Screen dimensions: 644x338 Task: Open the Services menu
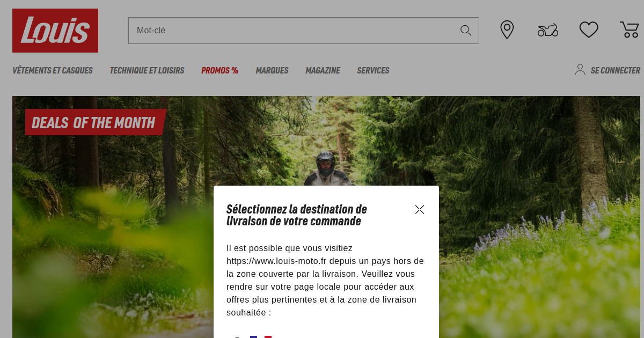373,70
